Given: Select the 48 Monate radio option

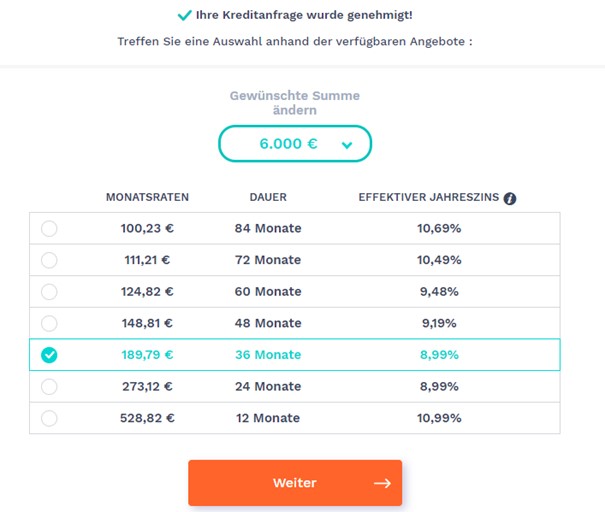Looking at the screenshot, I should tap(49, 323).
